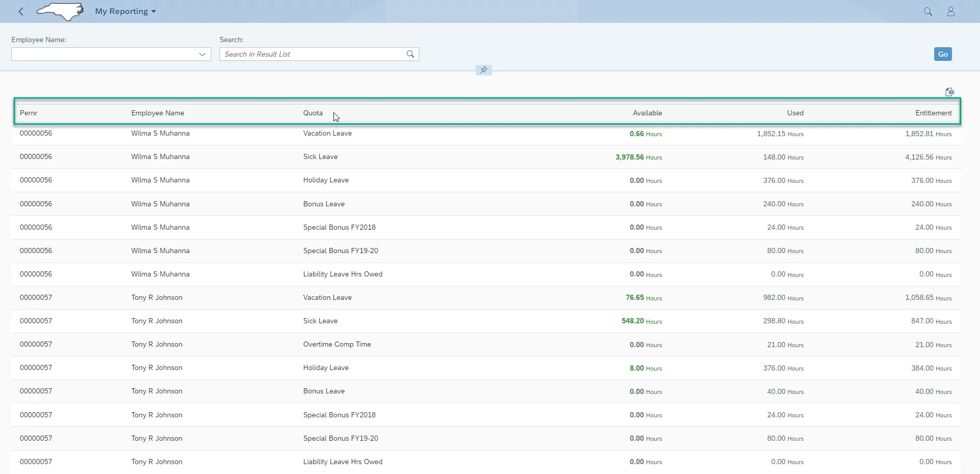Click the North Carolina state logo

point(60,11)
